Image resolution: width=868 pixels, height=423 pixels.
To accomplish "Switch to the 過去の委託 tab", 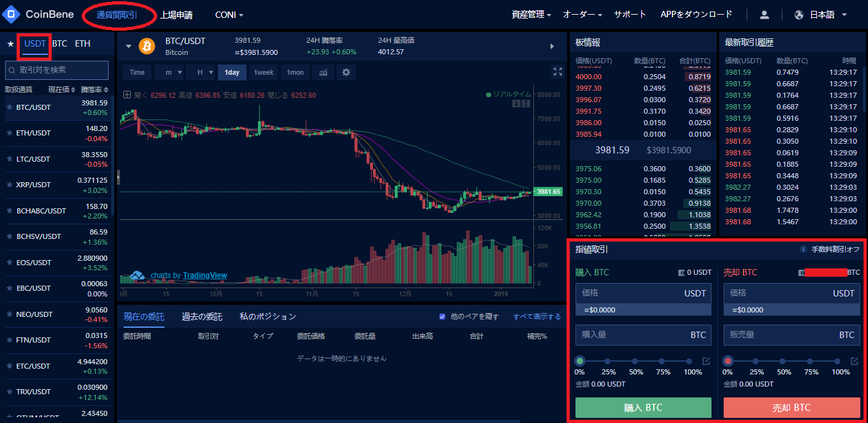I will (x=202, y=316).
